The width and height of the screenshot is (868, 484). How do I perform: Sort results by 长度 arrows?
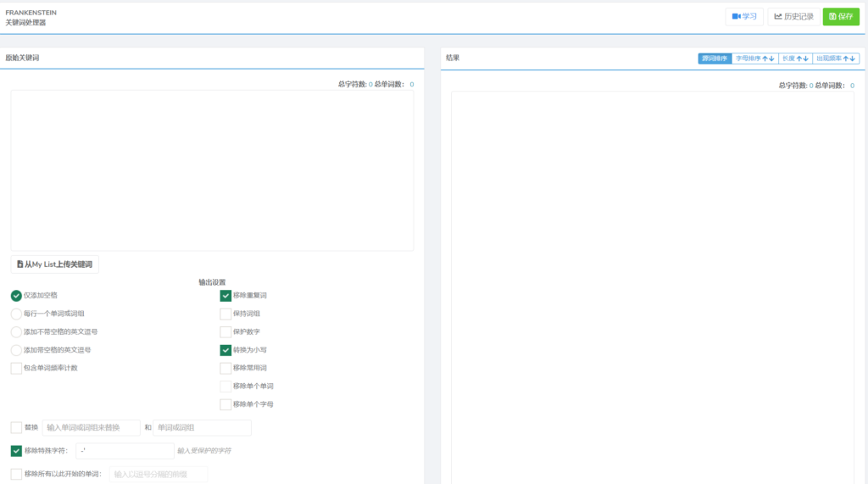pyautogui.click(x=794, y=58)
